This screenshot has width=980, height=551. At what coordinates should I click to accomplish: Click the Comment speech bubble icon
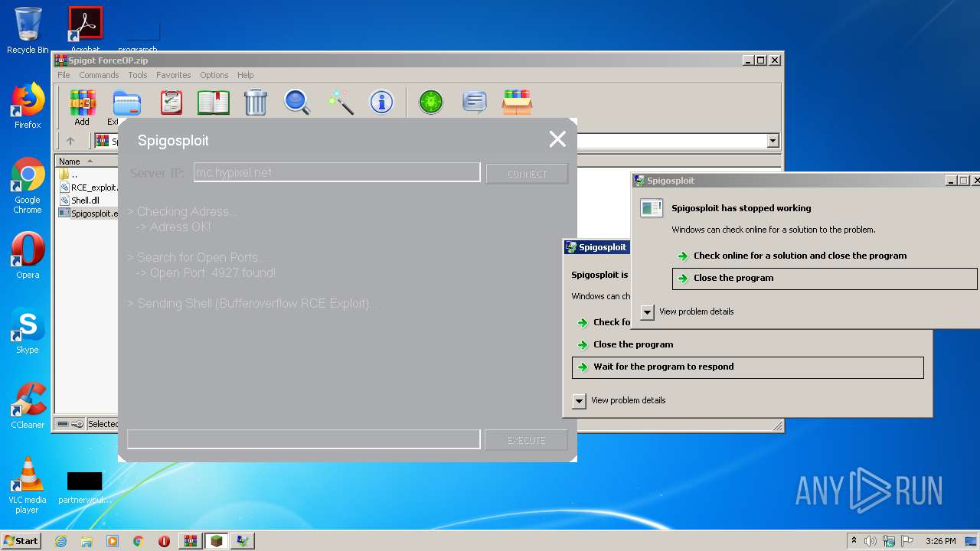point(474,103)
